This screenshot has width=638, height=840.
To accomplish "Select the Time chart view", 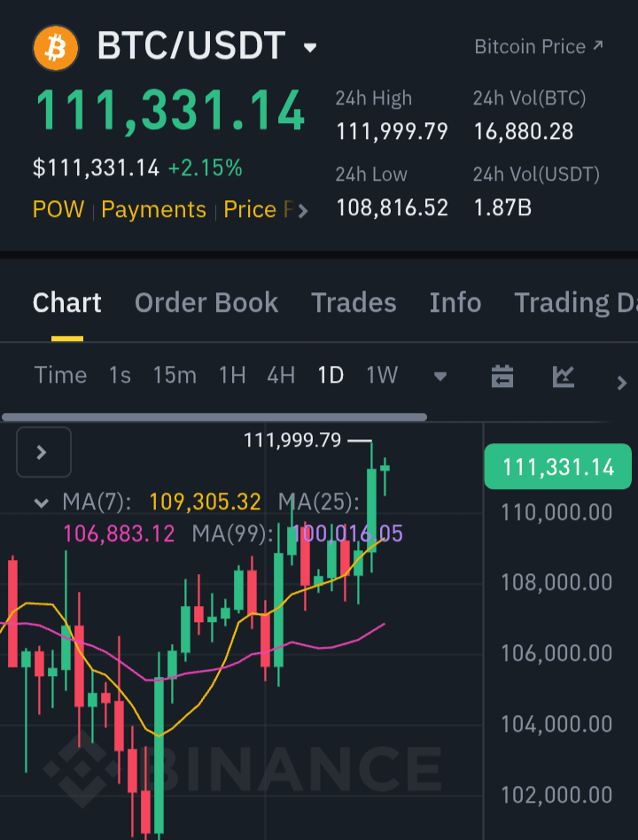I will pos(60,375).
